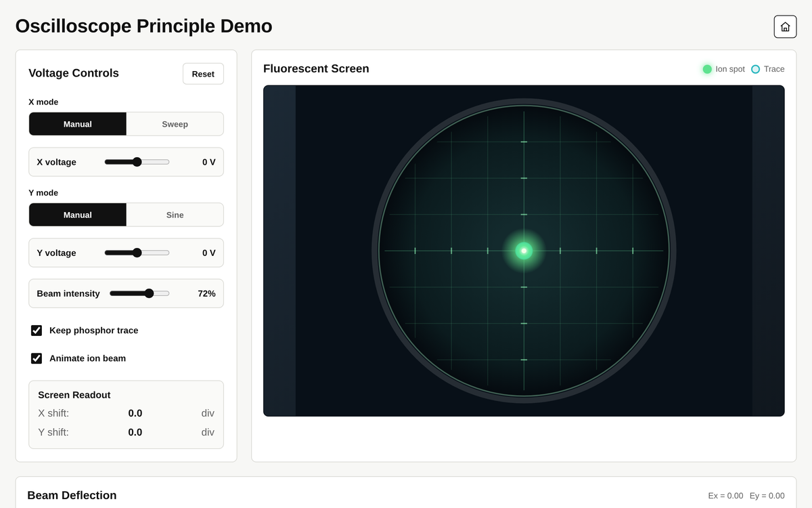The height and width of the screenshot is (508, 812).
Task: Switch X mode to Sweep
Action: (x=175, y=124)
